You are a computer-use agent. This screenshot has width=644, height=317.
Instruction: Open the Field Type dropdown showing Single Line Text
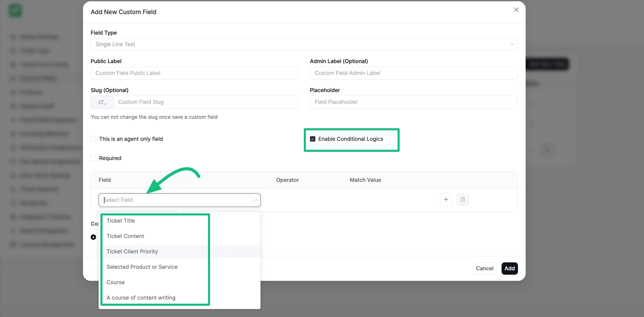304,44
